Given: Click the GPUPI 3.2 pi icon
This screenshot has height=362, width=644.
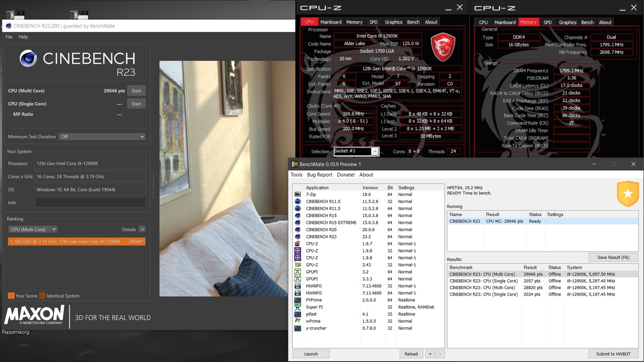Looking at the screenshot, I should pyautogui.click(x=298, y=272).
